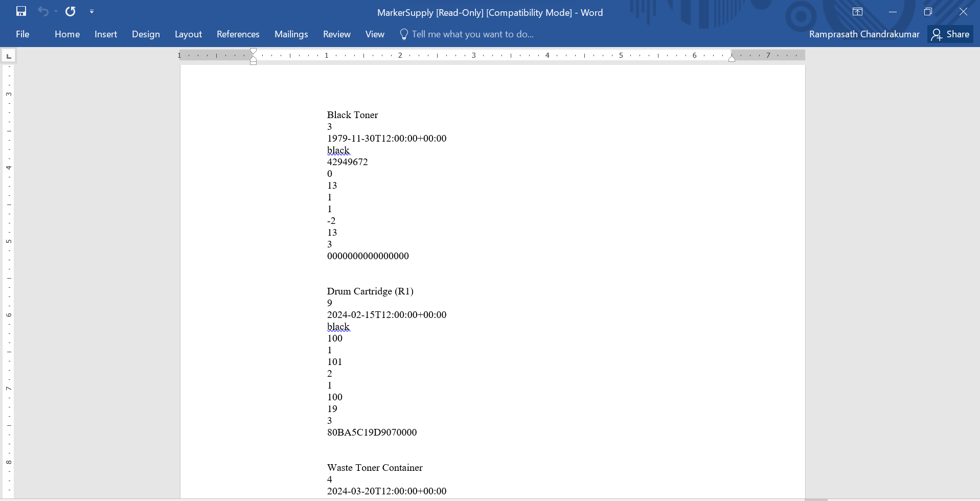The width and height of the screenshot is (980, 501).
Task: Open the View ribbon tab
Action: click(x=375, y=34)
